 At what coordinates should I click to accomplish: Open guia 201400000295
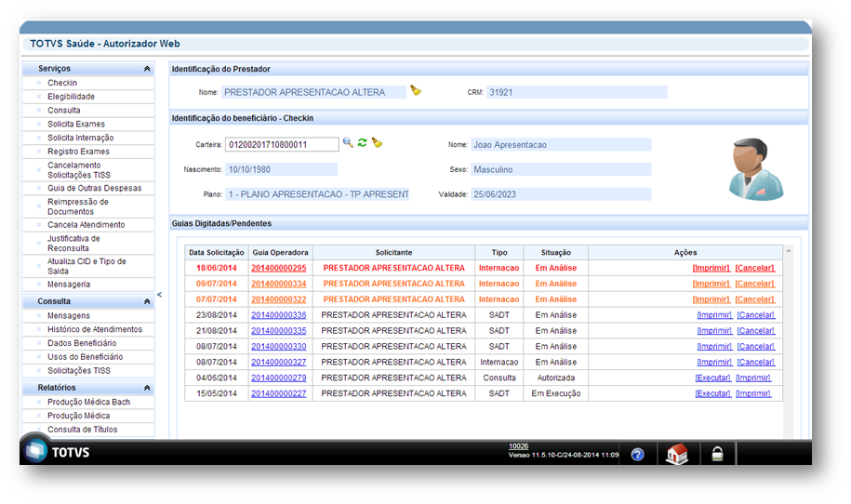(x=278, y=268)
